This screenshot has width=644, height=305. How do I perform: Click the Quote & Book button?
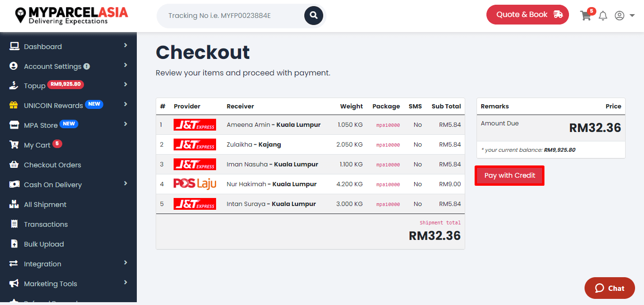click(x=527, y=15)
